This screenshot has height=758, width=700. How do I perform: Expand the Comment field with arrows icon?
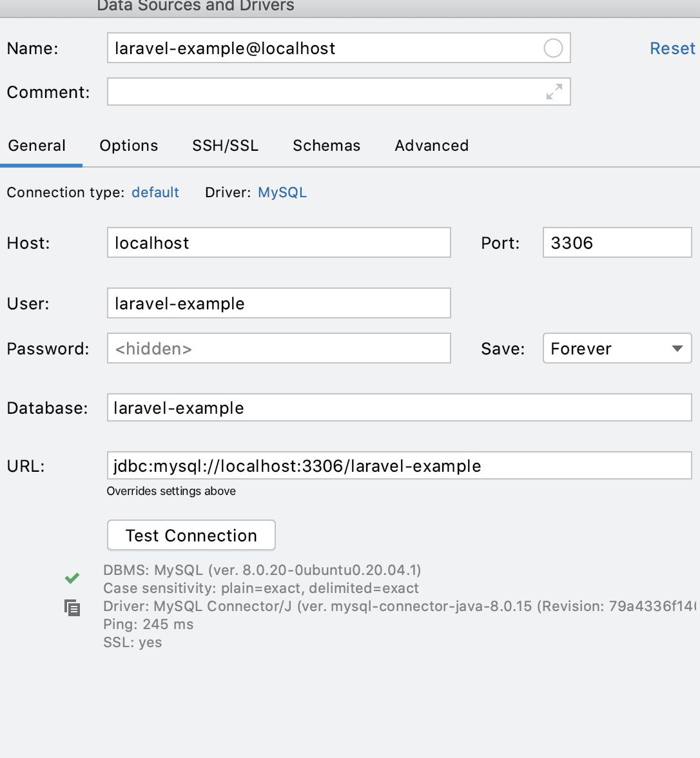tap(554, 92)
